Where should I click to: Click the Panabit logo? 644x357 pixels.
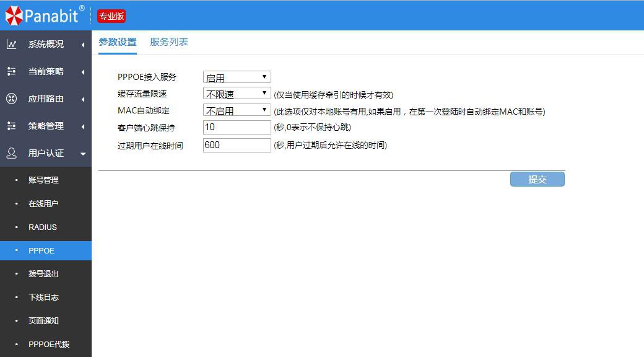(45, 15)
